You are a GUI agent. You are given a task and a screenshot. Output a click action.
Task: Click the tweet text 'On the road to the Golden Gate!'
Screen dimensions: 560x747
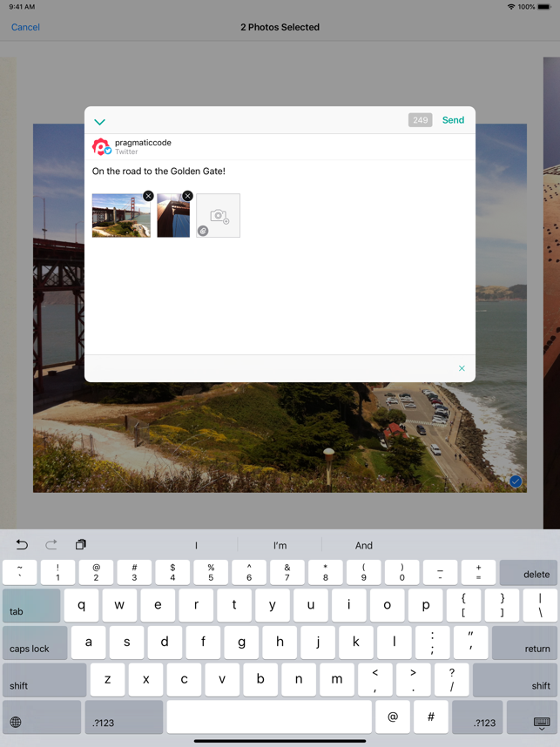click(x=159, y=171)
